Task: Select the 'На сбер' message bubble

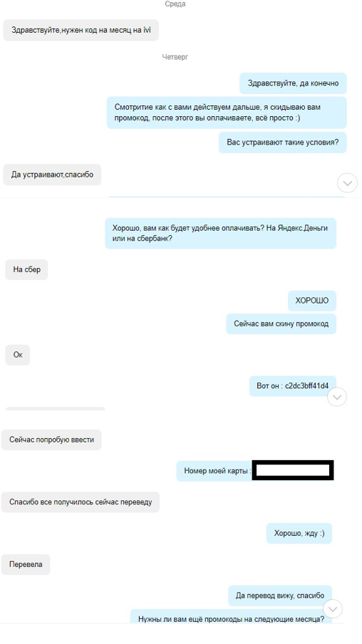Action: pos(26,270)
